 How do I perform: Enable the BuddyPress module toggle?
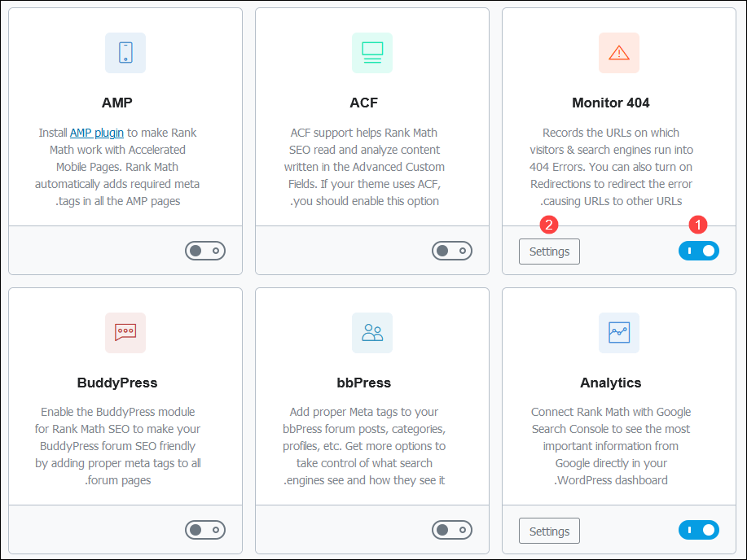pos(205,530)
